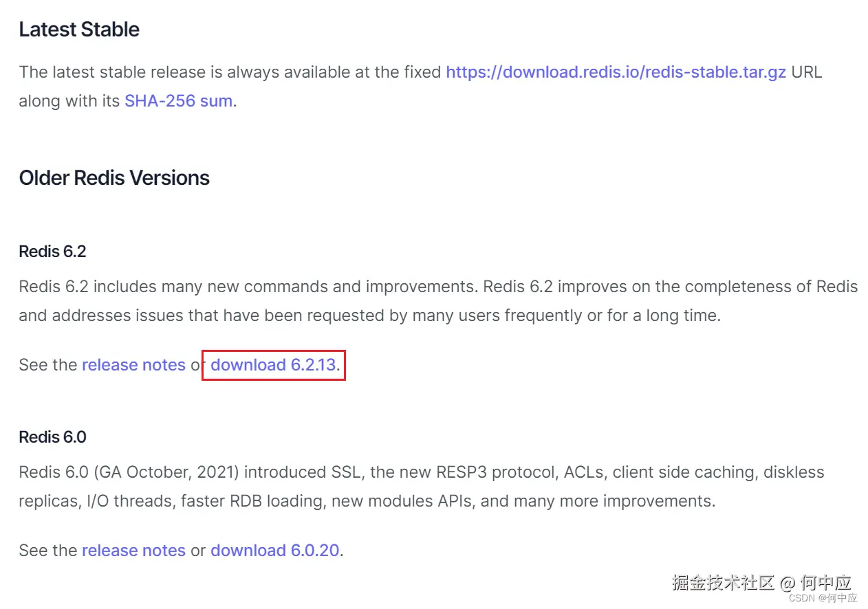Click the word URL after the tar.gz link
The image size is (868, 609).
coord(807,72)
